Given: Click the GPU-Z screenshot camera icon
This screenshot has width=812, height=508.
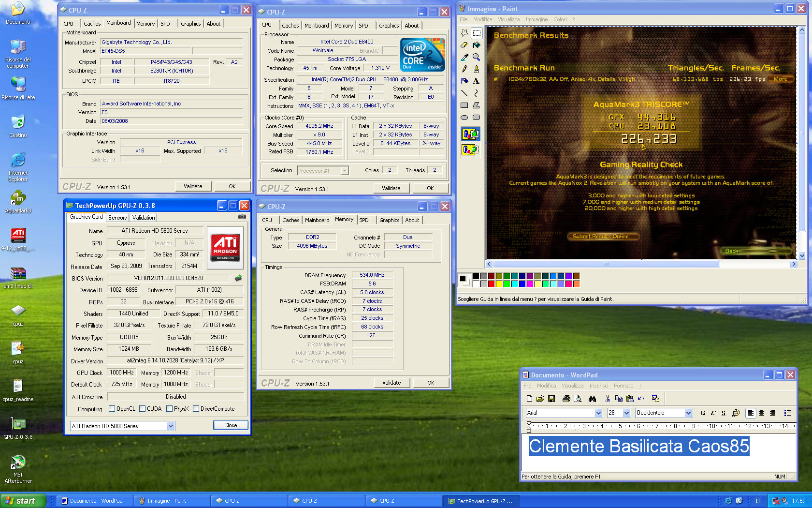Looking at the screenshot, I should click(242, 217).
